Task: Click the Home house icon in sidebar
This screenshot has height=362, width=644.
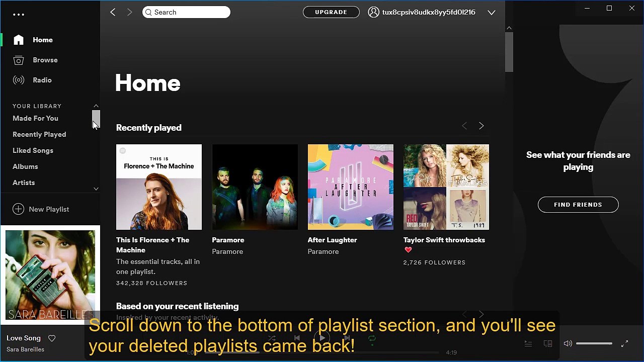Action: (x=19, y=40)
